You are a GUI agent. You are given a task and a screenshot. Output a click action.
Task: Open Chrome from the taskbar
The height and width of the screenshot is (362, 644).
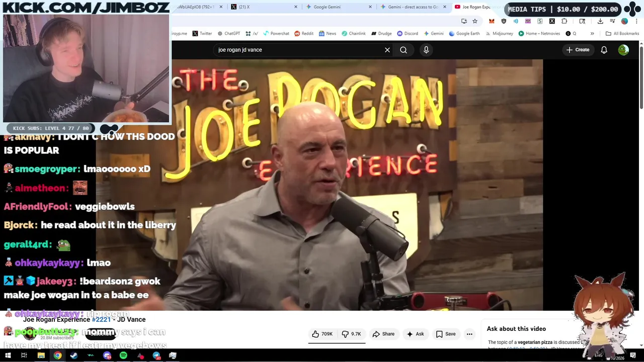pyautogui.click(x=57, y=355)
